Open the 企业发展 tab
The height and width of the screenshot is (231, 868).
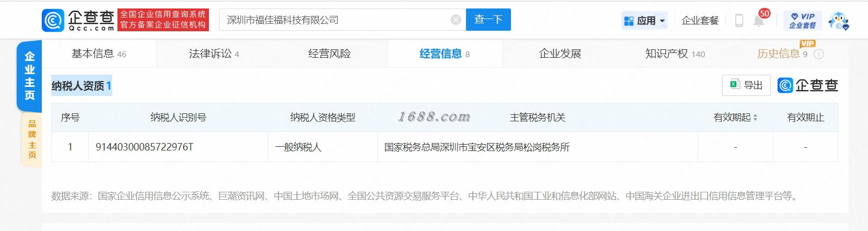pyautogui.click(x=560, y=54)
